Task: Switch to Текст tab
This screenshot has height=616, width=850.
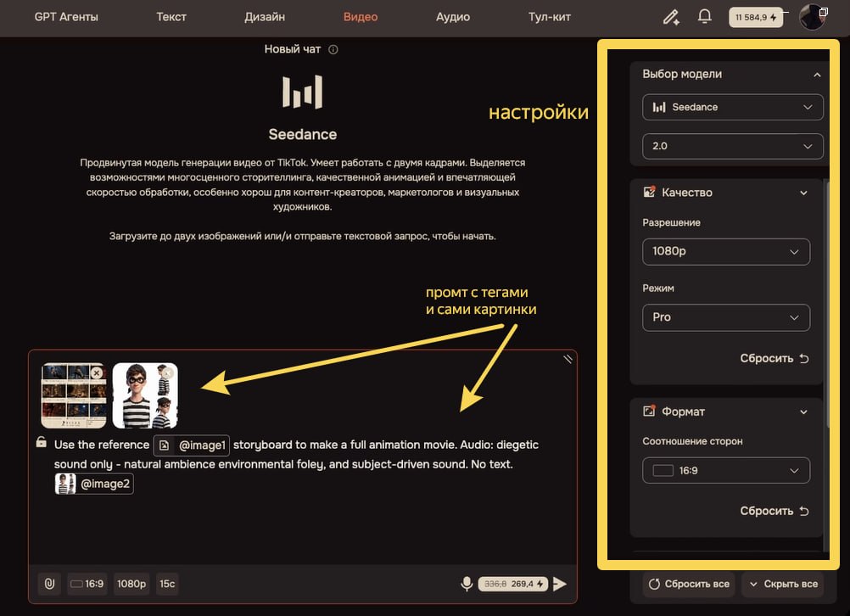Action: click(171, 17)
